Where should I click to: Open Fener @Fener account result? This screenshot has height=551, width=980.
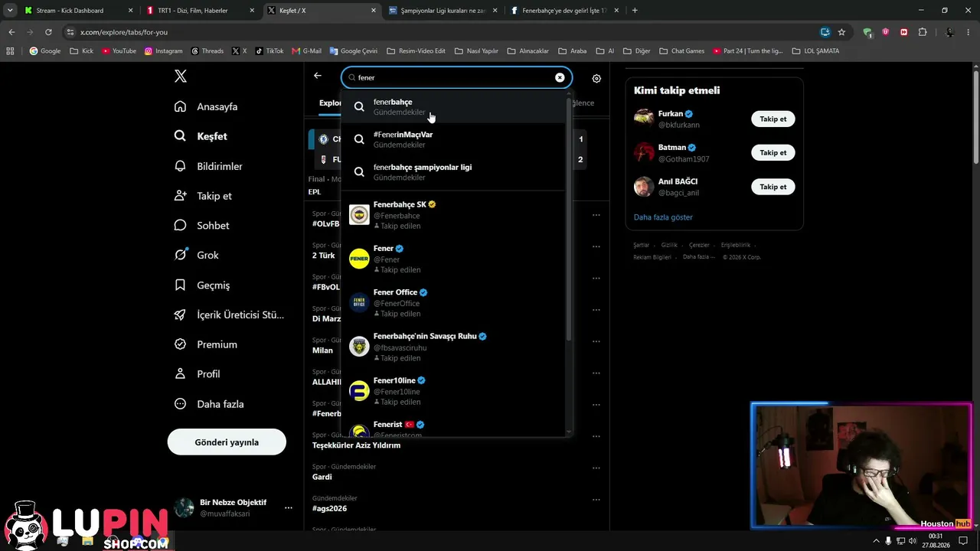pos(453,259)
